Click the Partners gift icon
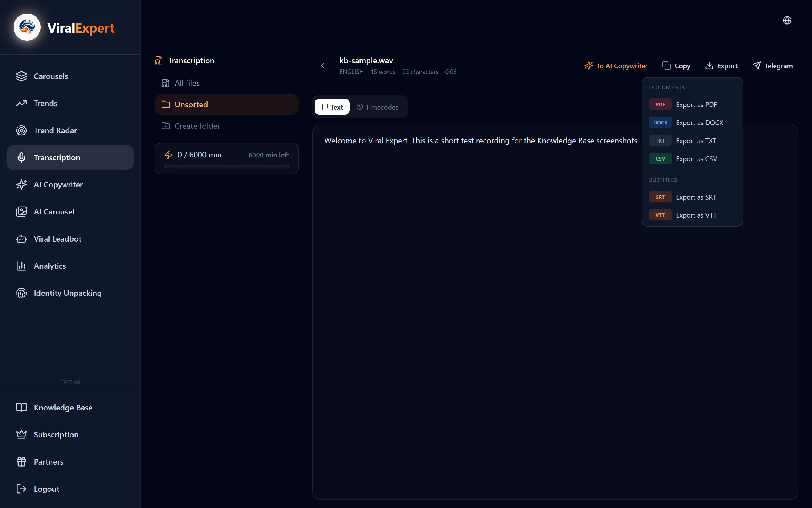This screenshot has width=812, height=508. [21, 462]
